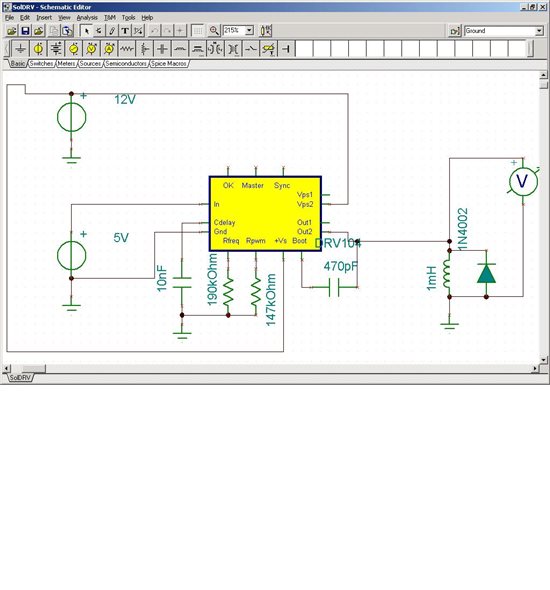Insert a resistor component

click(127, 49)
